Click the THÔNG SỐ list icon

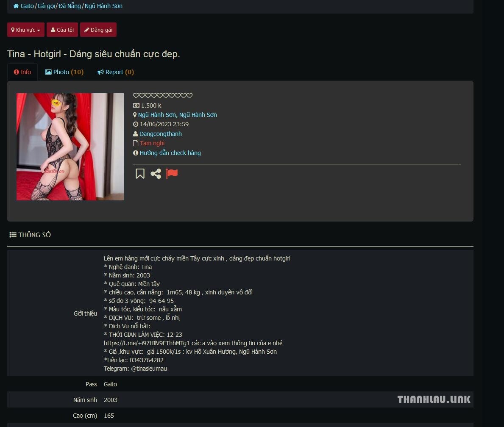pos(13,235)
